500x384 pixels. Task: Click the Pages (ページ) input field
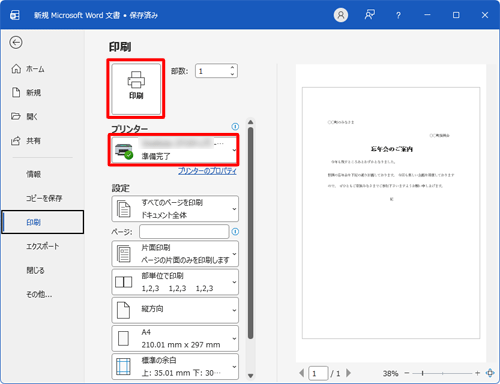(184, 232)
